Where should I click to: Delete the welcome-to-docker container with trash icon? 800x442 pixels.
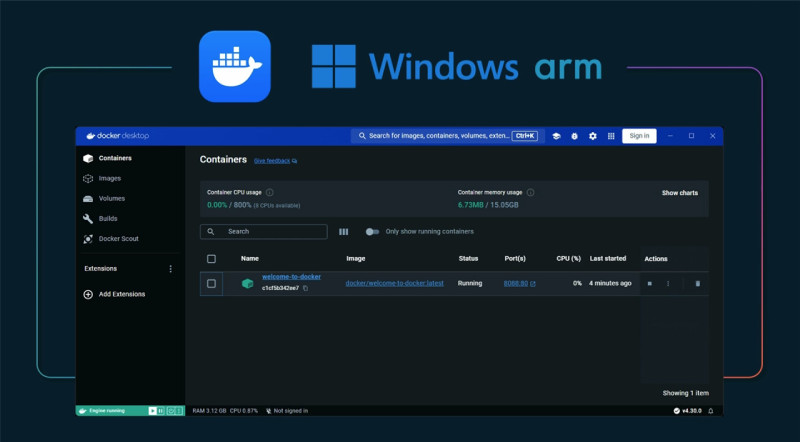pos(698,284)
